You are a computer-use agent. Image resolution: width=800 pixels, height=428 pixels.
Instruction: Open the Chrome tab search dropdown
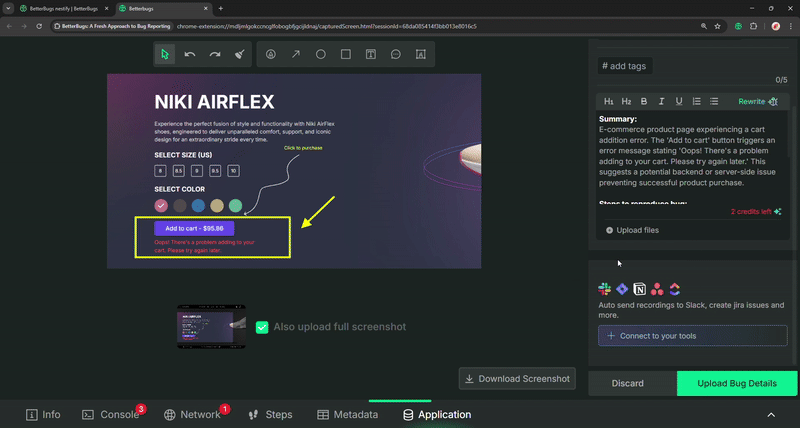point(9,8)
